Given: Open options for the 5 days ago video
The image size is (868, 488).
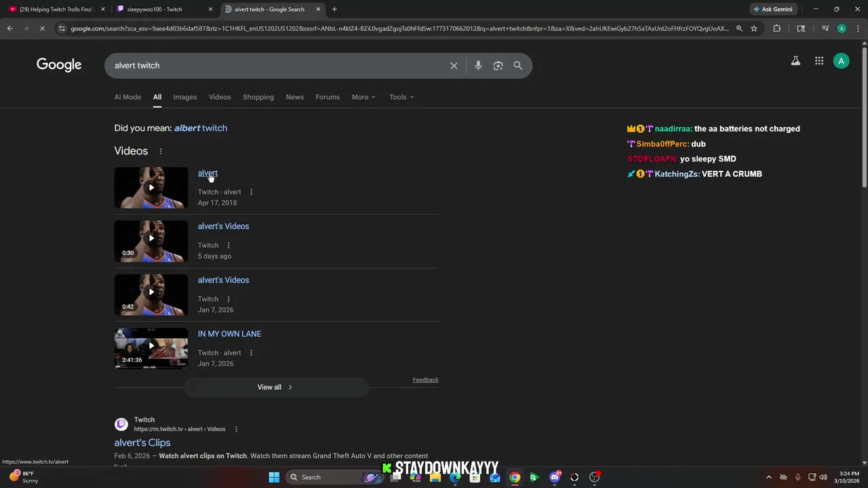Looking at the screenshot, I should [229, 245].
